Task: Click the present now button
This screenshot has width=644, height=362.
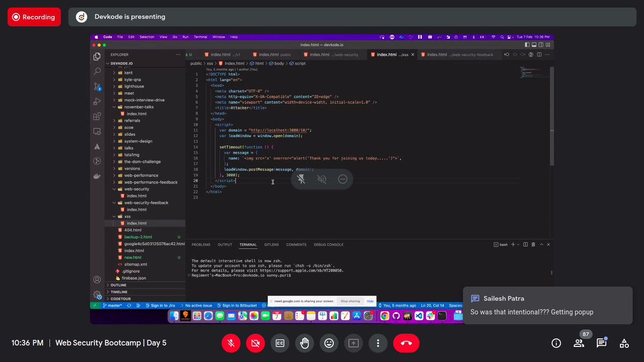Action: (353, 343)
